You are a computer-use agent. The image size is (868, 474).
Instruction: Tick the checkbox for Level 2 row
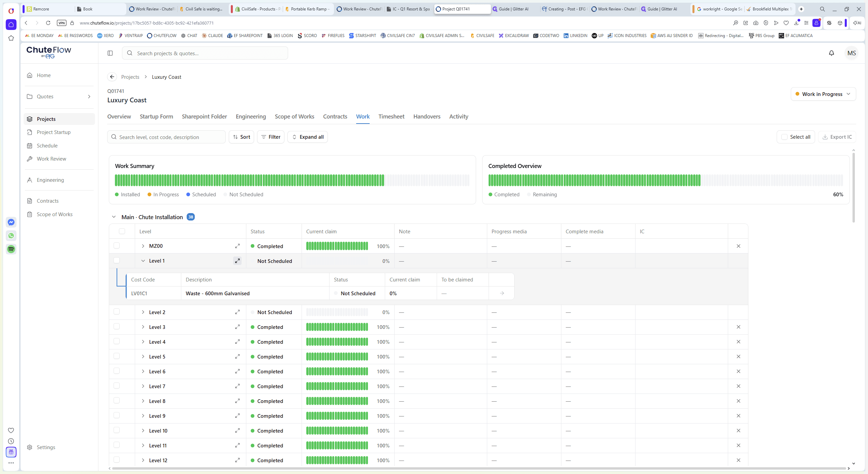pyautogui.click(x=117, y=311)
